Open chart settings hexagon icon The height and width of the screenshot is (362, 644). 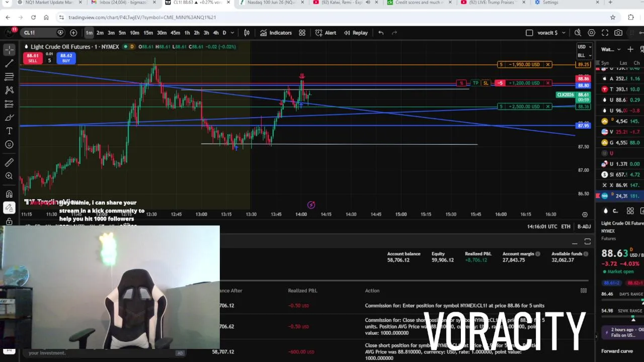591,33
